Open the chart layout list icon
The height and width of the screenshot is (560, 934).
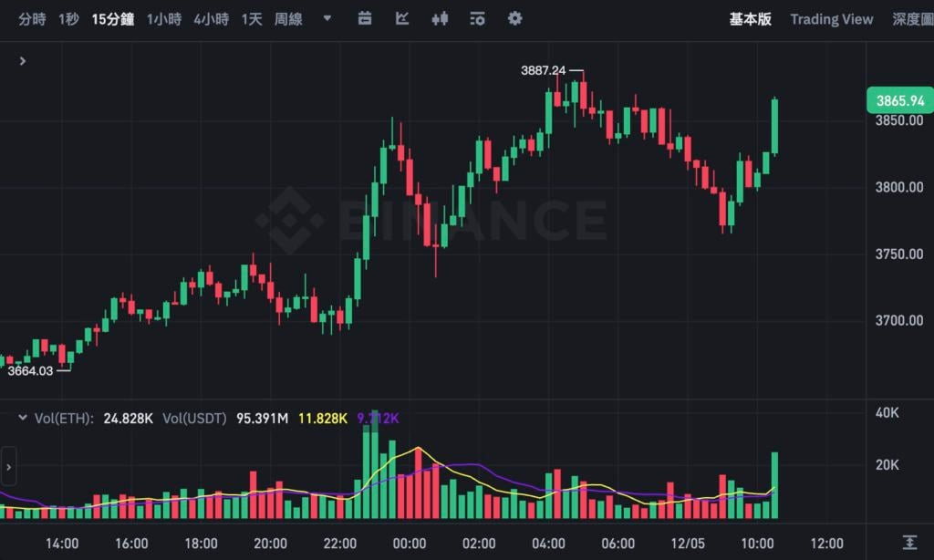coord(477,18)
